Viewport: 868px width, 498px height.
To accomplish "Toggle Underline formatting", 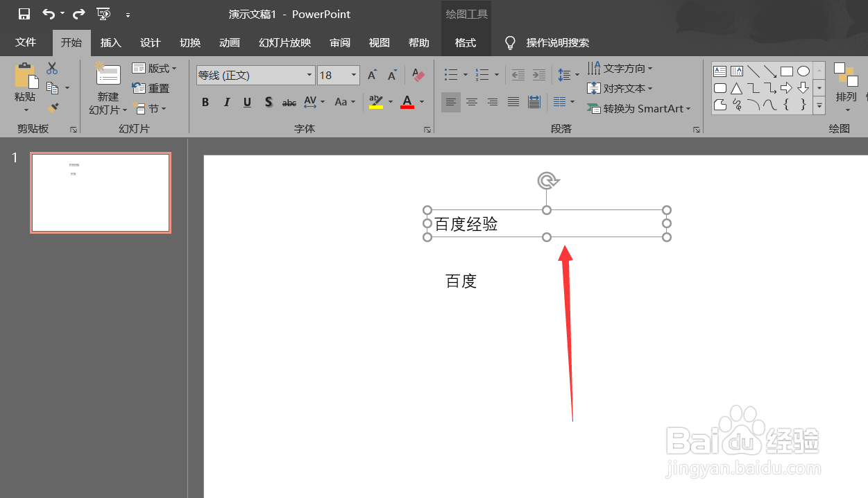I will 247,103.
